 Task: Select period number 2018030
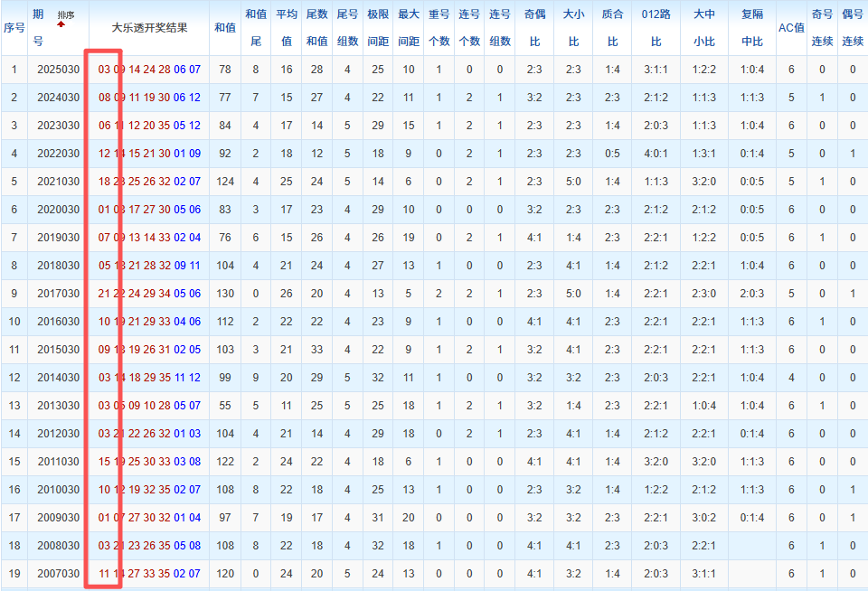tap(58, 266)
